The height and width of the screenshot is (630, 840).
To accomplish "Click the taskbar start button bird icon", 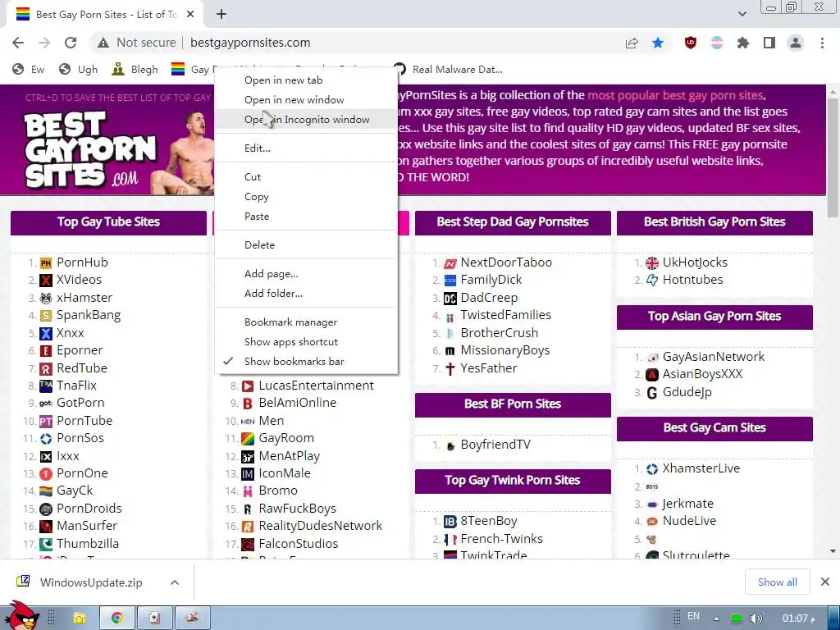I will (22, 617).
